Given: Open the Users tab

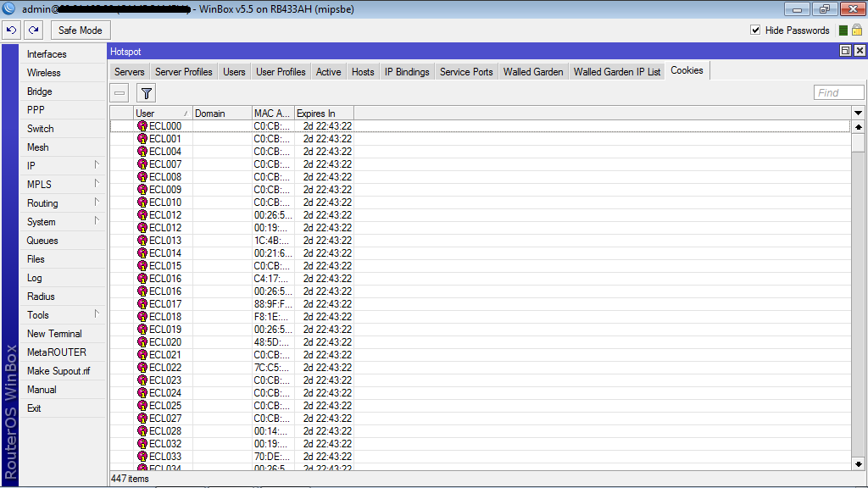Looking at the screenshot, I should [x=234, y=72].
